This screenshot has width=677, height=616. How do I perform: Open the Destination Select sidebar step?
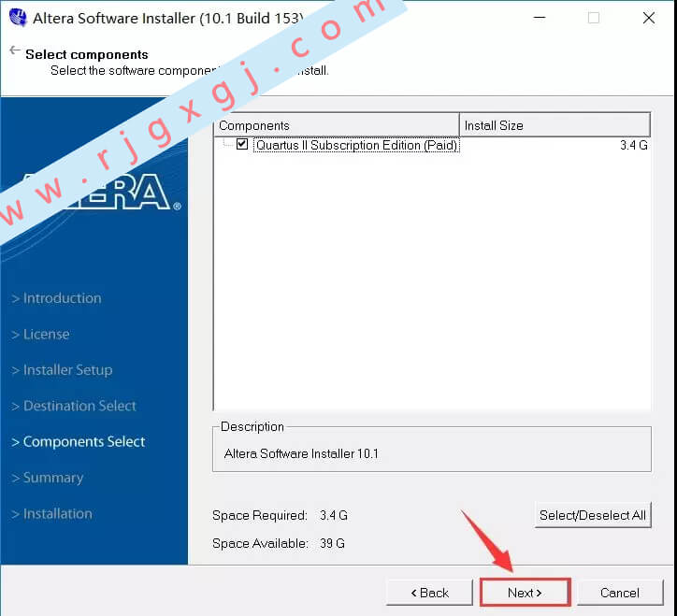74,406
